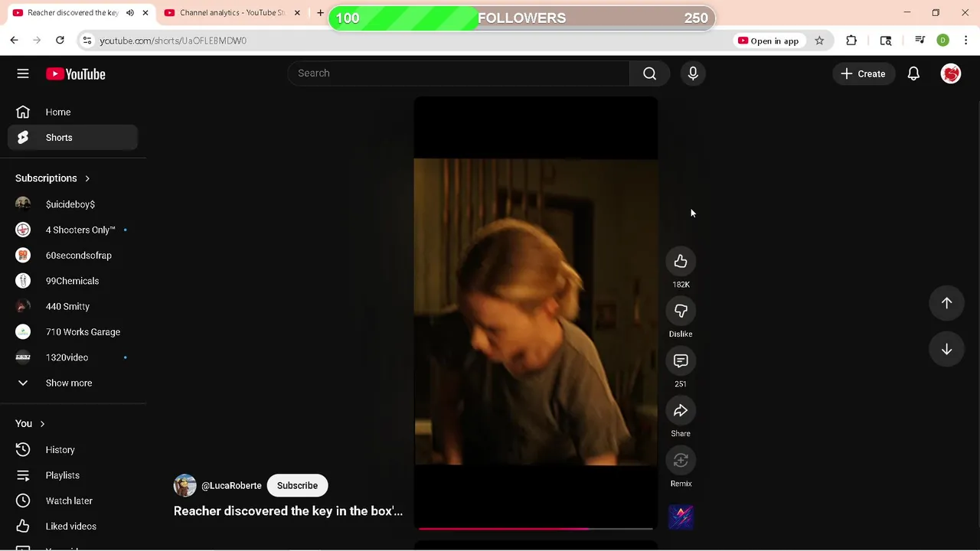
Task: Open the sound thumbnail below Remix
Action: coord(681,517)
